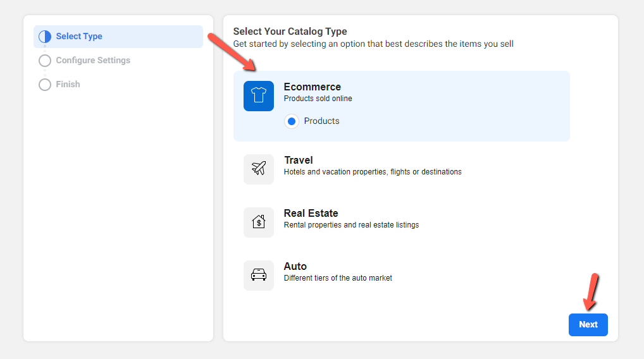644x359 pixels.
Task: Click the Finish step circle
Action: 45,85
